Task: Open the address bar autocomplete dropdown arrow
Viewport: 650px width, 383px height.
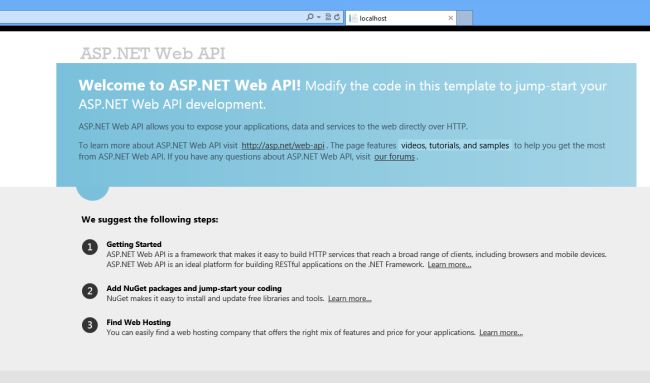Action: [319, 17]
